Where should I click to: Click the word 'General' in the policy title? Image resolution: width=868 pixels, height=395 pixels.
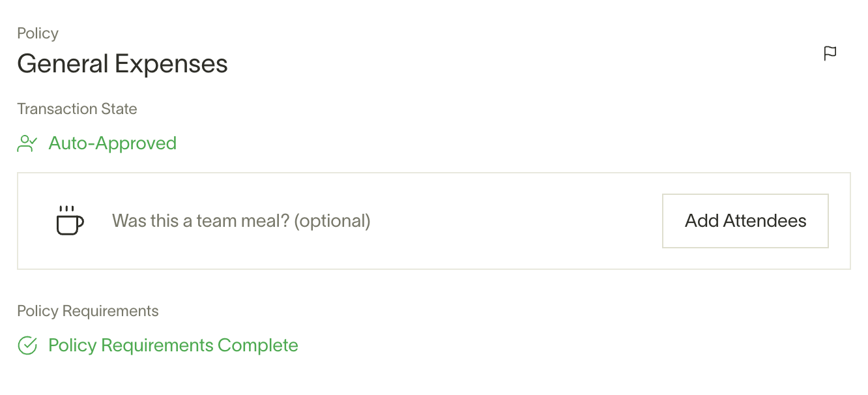pos(63,64)
